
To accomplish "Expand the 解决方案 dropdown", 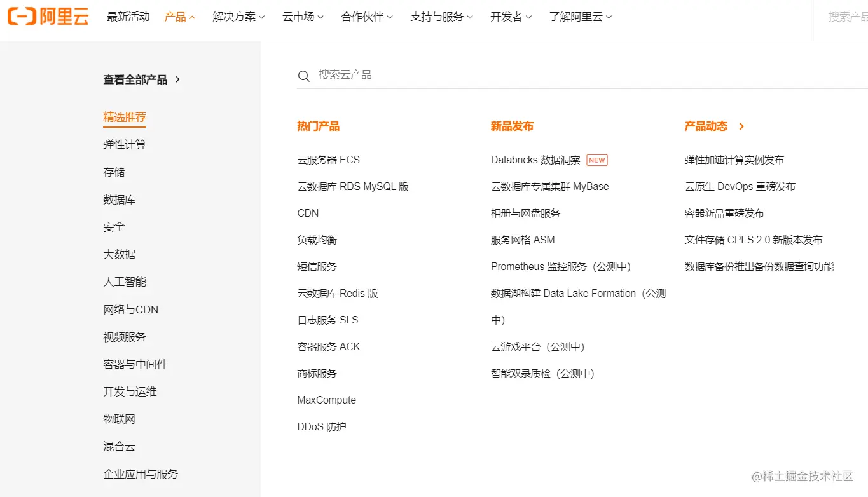I will point(238,17).
